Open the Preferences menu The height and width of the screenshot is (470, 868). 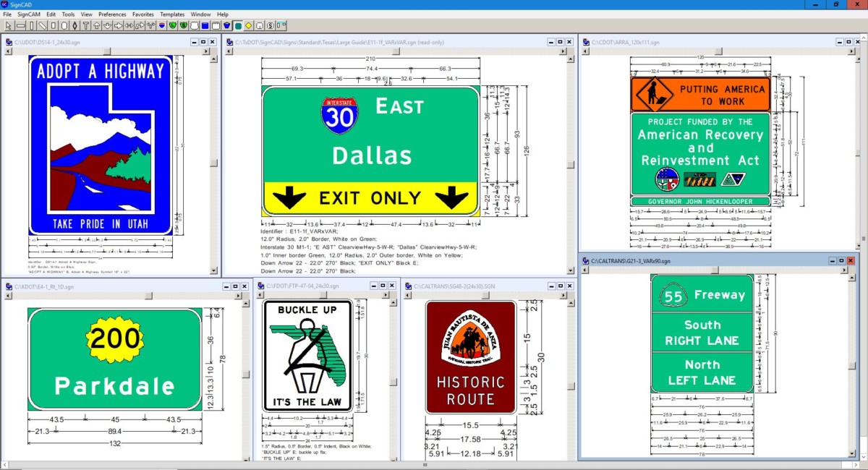click(112, 14)
